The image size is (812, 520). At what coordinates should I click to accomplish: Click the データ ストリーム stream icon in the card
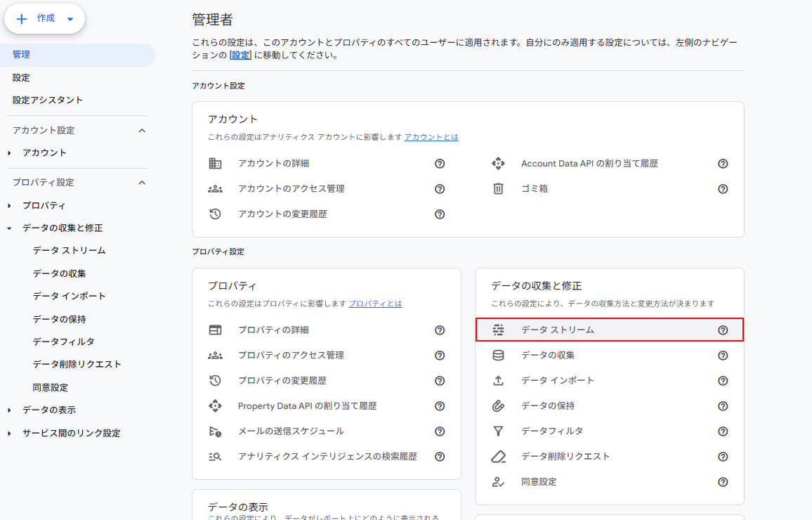[x=498, y=330]
